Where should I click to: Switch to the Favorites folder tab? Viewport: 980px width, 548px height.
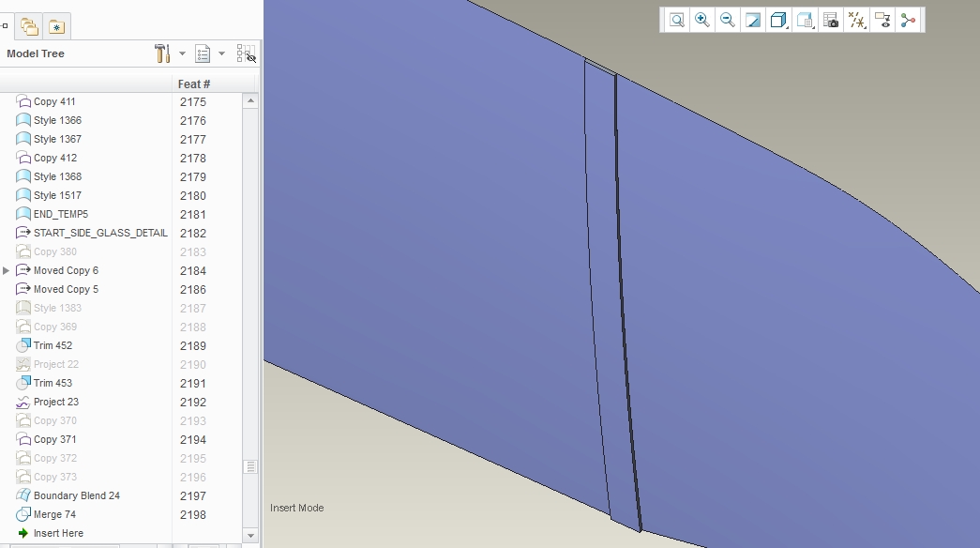point(57,26)
